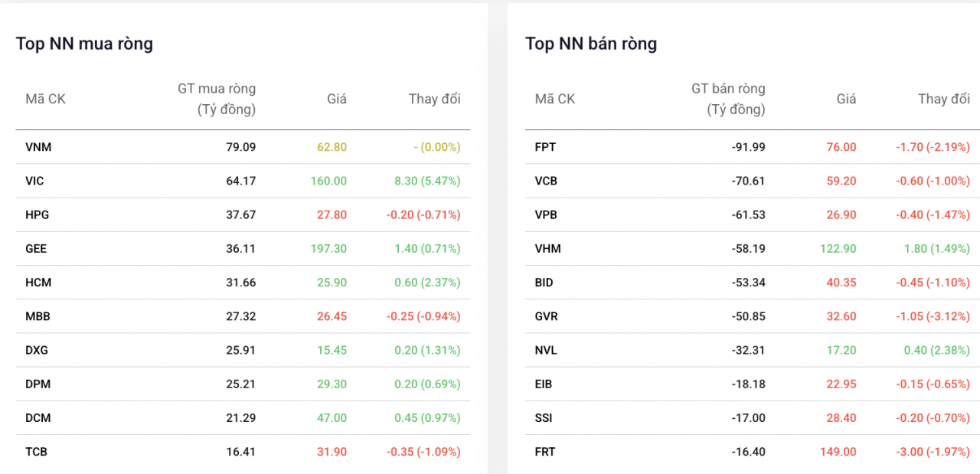Image resolution: width=980 pixels, height=474 pixels.
Task: Select the VHM ticker symbol
Action: click(x=547, y=249)
